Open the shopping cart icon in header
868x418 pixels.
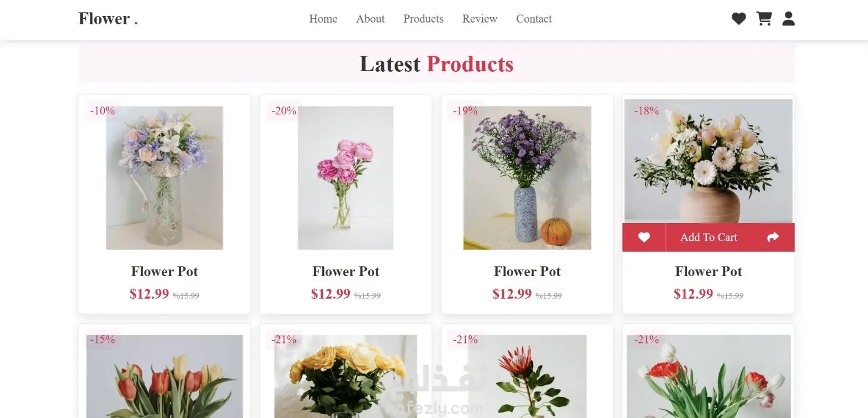pos(764,19)
